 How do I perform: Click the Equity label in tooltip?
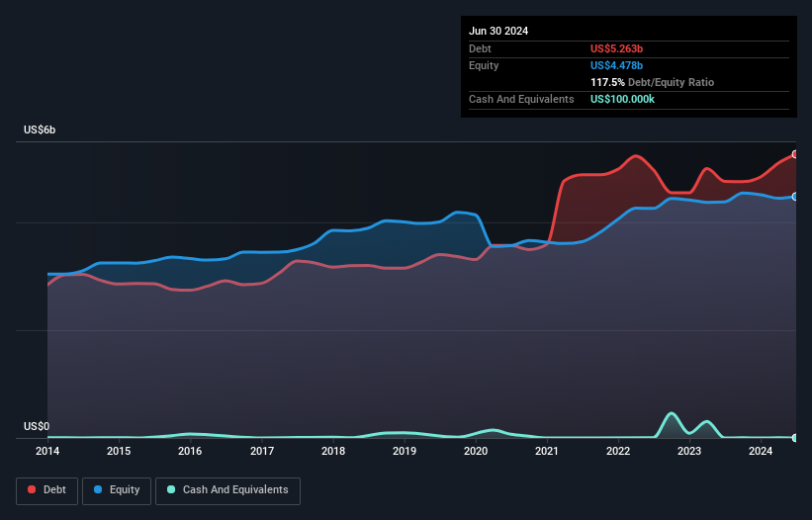(484, 65)
